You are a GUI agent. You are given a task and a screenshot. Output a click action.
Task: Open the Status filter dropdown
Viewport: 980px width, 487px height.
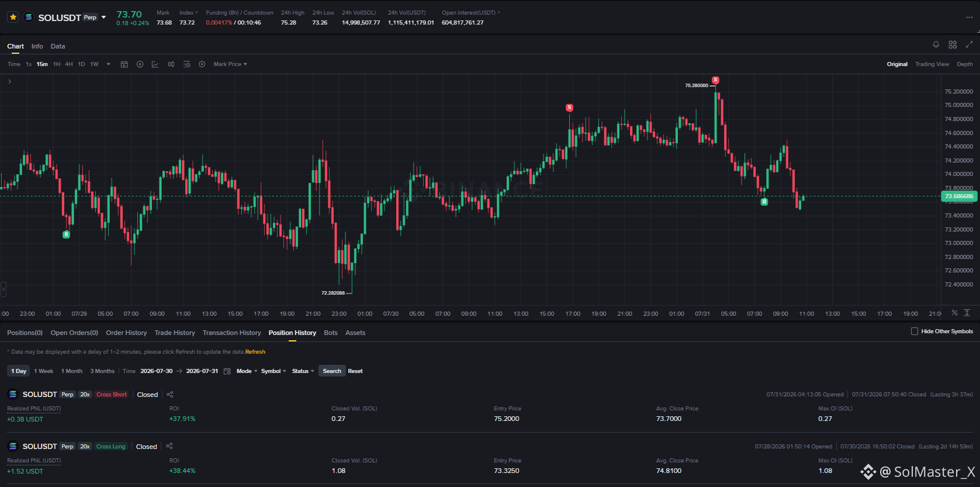coord(303,371)
